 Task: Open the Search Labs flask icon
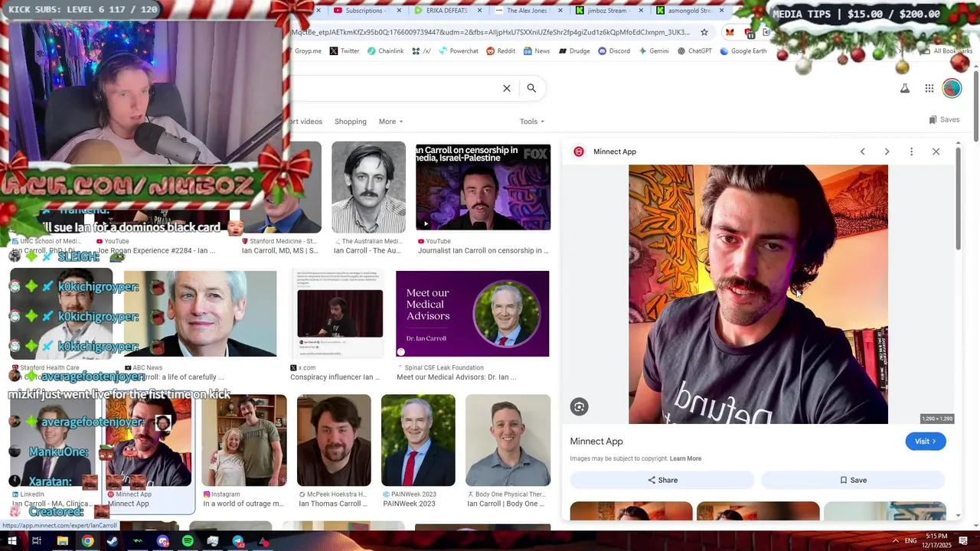coord(905,89)
